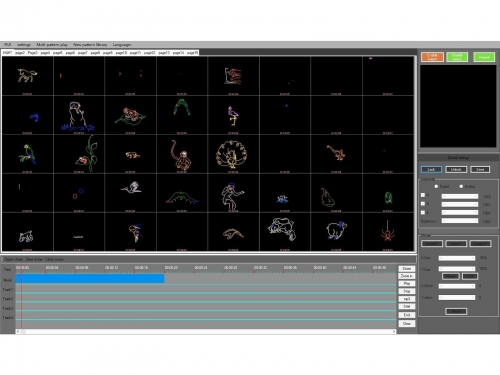This screenshot has width=500, height=375.
Task: Choose the monkey pattern thumbnail
Action: click(182, 154)
